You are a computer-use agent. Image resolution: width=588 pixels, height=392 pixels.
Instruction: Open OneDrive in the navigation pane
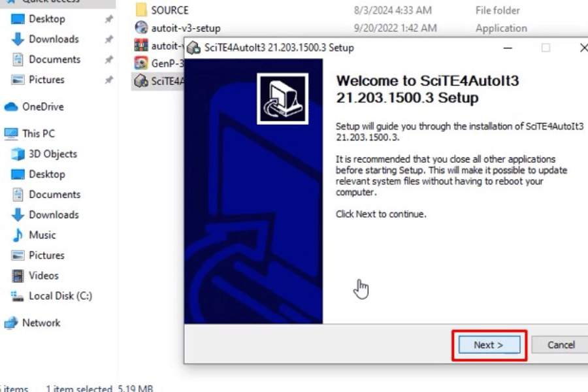click(x=42, y=106)
